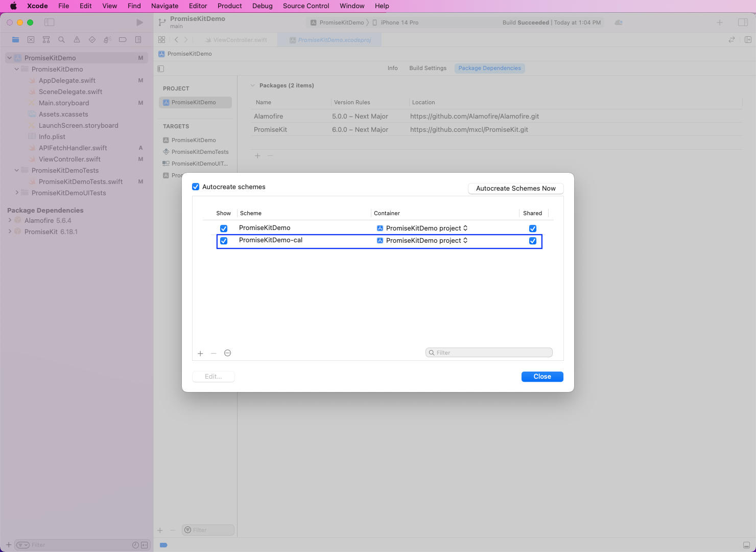Click the targets Filter field
This screenshot has height=552, width=756.
point(208,530)
